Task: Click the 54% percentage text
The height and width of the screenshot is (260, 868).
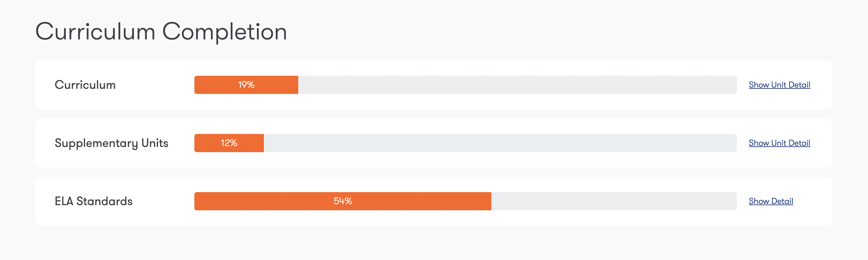Action: pyautogui.click(x=343, y=201)
